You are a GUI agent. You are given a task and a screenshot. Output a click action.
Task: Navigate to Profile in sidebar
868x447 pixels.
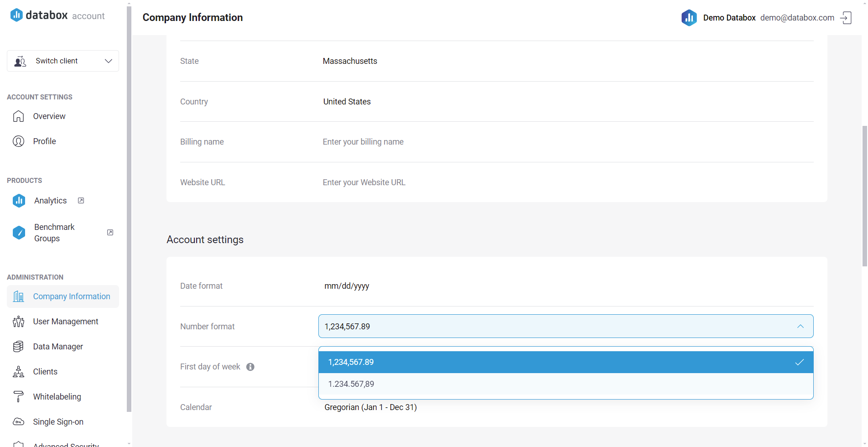[x=44, y=141]
